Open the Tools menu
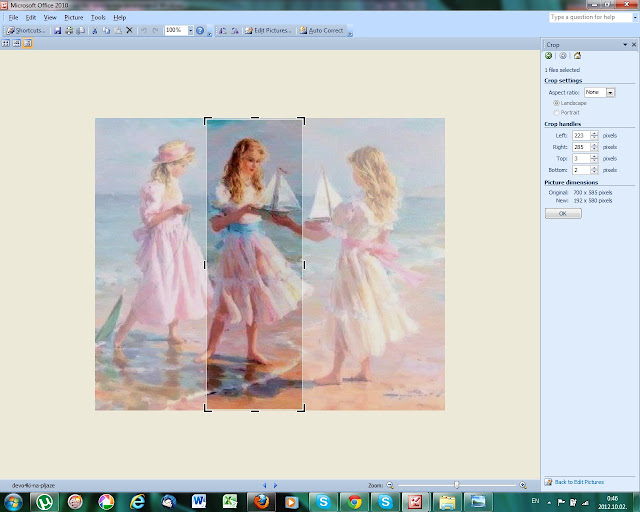 click(x=98, y=17)
